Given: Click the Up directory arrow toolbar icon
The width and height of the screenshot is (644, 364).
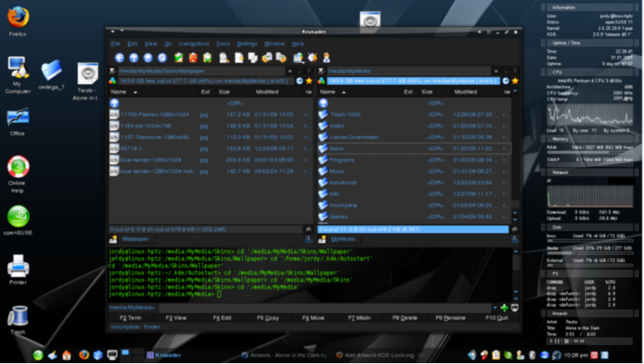Looking at the screenshot, I should (x=134, y=58).
